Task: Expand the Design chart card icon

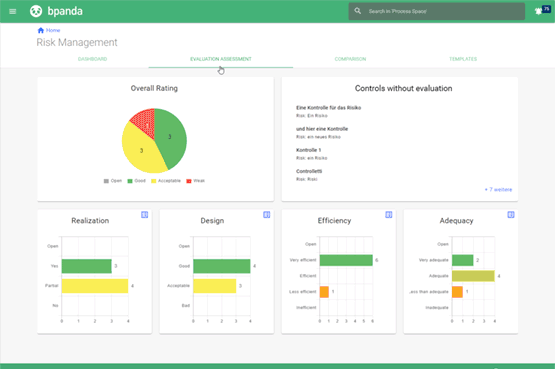Action: (x=267, y=215)
